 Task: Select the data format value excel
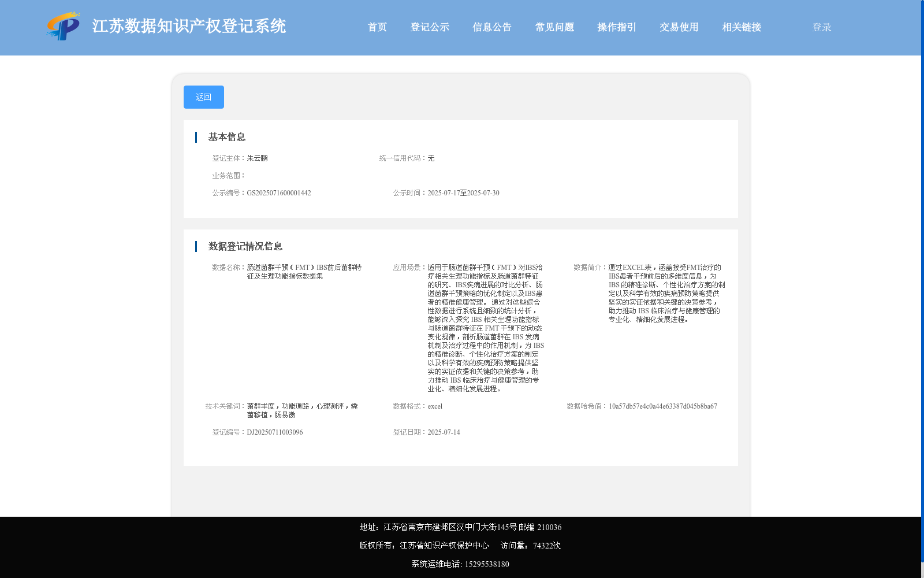pyautogui.click(x=435, y=406)
